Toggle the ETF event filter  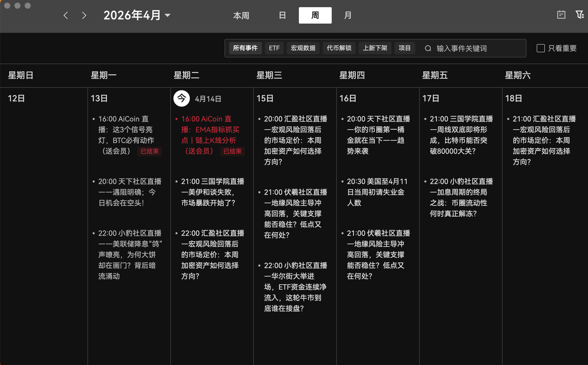click(274, 48)
